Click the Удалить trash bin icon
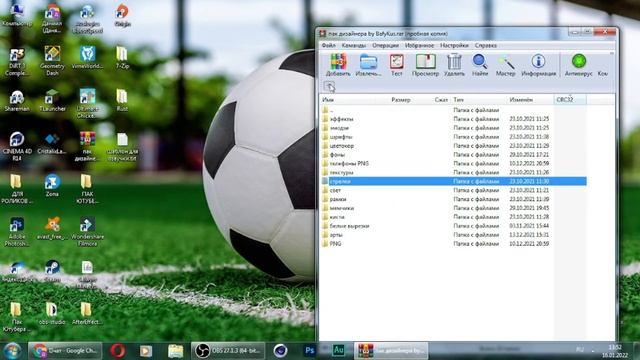Image resolution: width=640 pixels, height=360 pixels. pyautogui.click(x=454, y=65)
